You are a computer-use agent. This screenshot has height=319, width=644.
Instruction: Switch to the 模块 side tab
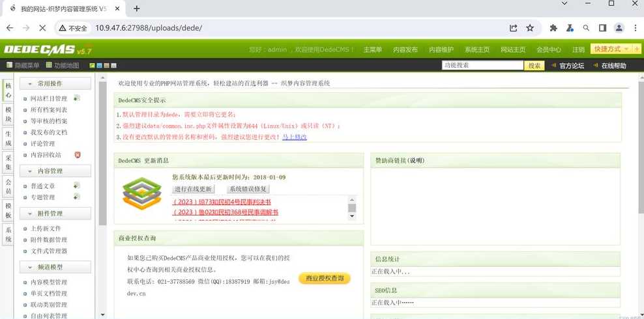pos(8,114)
